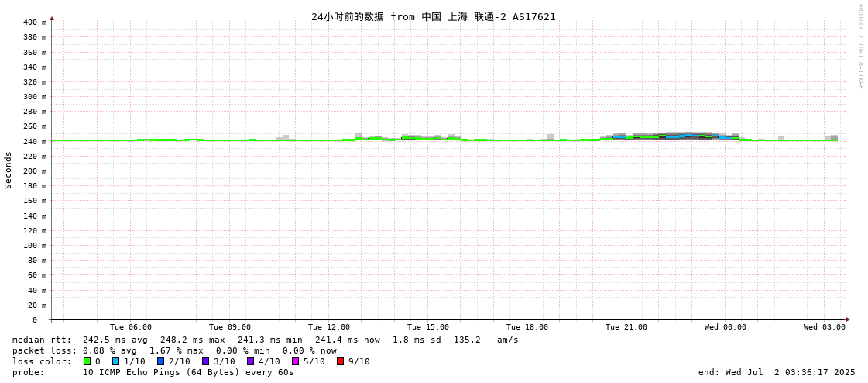Screen dimensions: 868x383
Task: Click the graph title mentioning AS17621
Action: (x=434, y=16)
